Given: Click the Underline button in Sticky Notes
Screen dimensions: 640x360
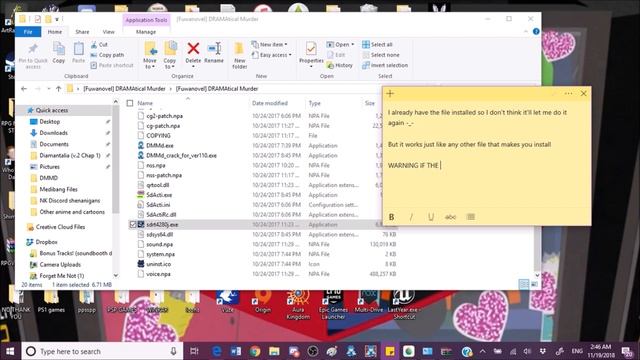Looking at the screenshot, I should (x=431, y=217).
